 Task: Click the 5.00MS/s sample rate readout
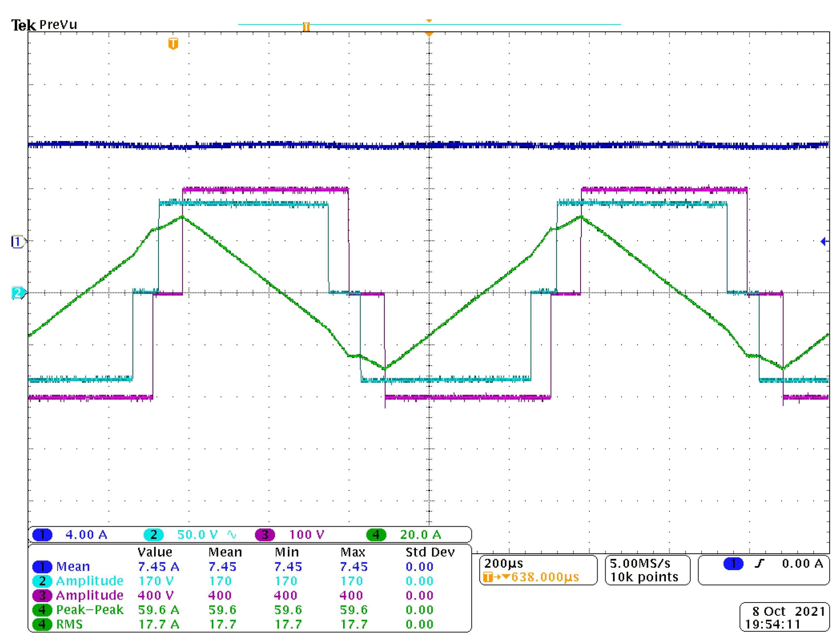[640, 563]
